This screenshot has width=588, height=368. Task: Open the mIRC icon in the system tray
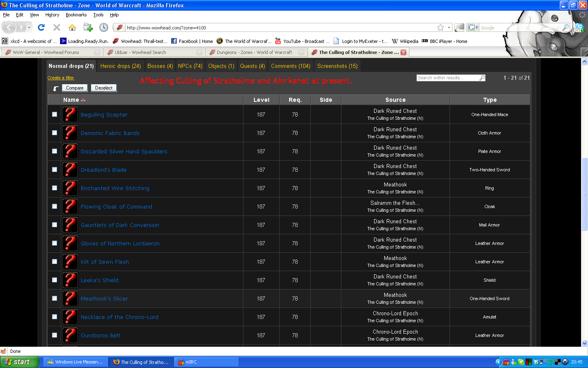point(506,362)
